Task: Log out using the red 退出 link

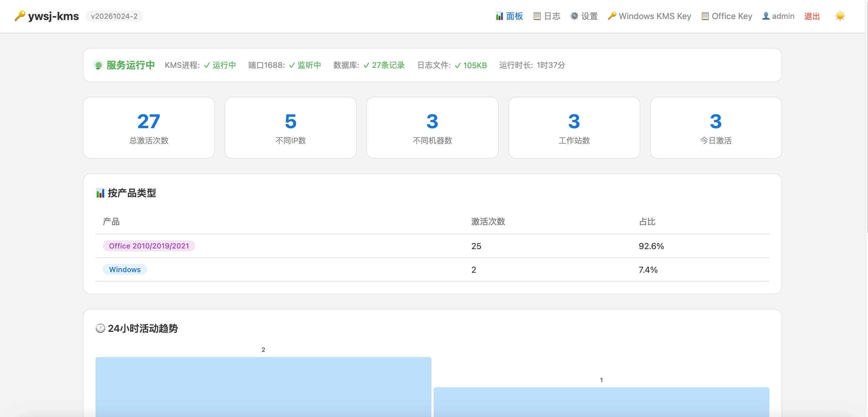Action: pos(812,16)
